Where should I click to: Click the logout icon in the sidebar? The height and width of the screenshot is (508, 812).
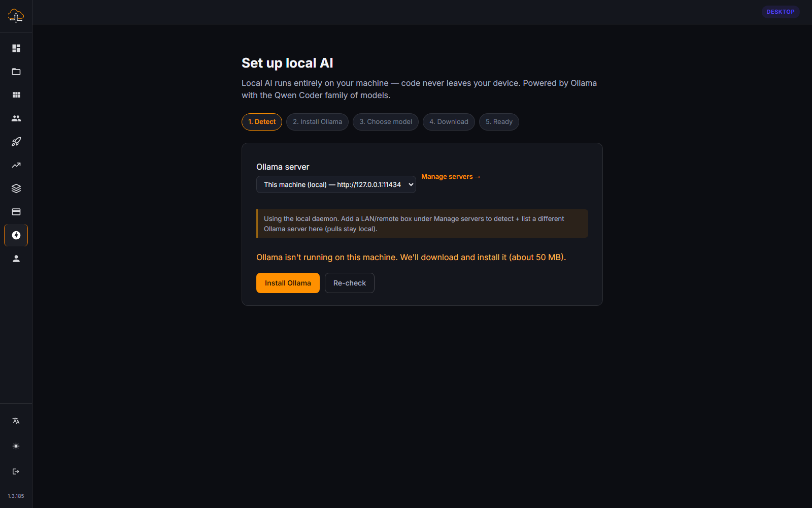point(16,471)
